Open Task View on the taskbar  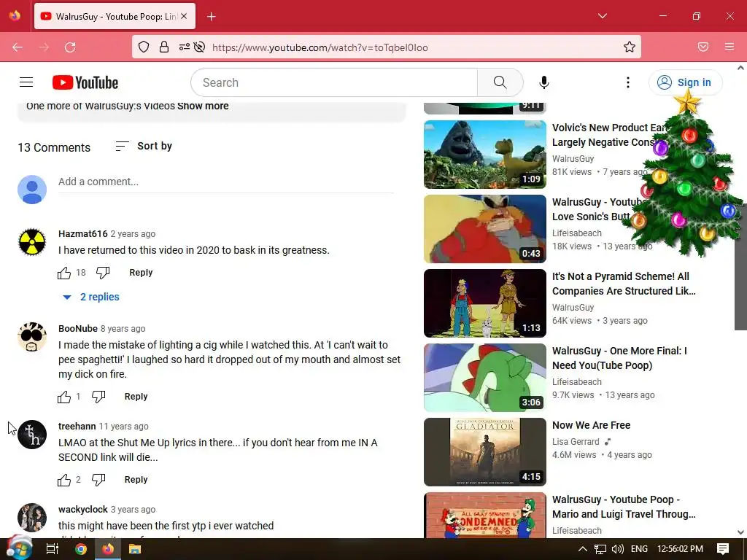[53, 549]
